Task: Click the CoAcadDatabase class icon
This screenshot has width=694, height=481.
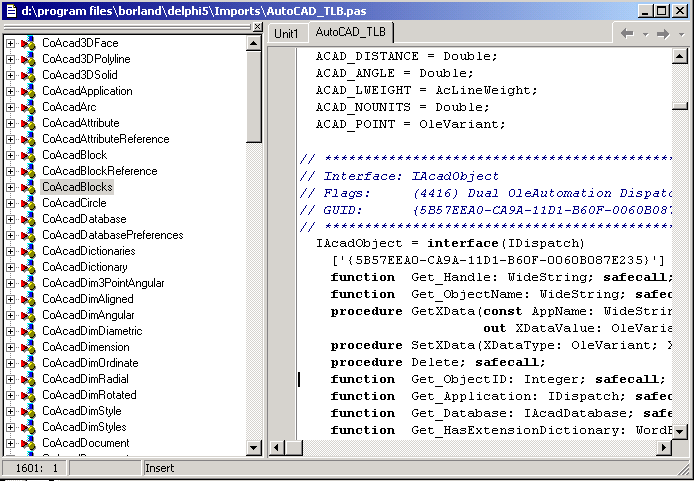Action: coord(28,219)
